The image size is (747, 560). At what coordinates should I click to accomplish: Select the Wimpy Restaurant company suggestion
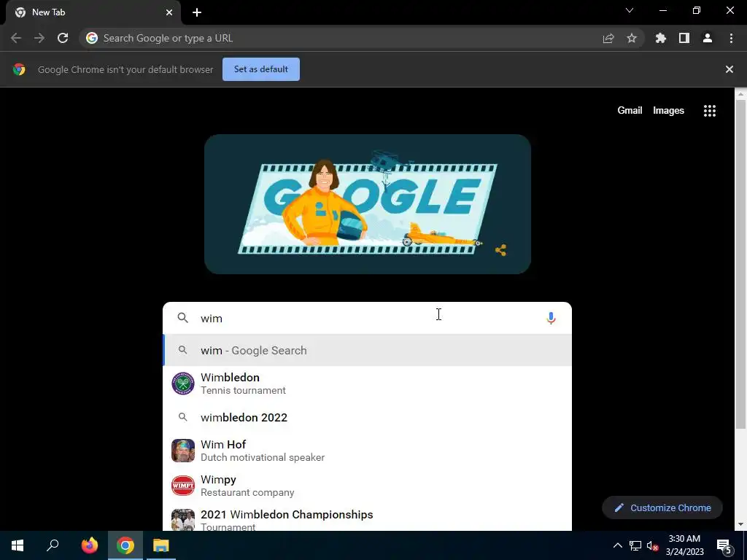367,486
